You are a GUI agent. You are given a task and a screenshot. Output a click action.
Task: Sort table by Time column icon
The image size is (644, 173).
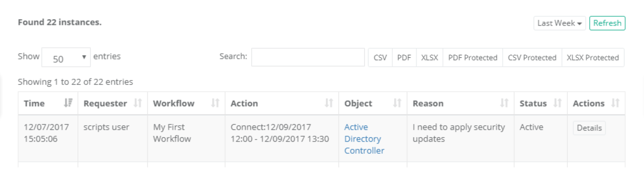point(68,103)
